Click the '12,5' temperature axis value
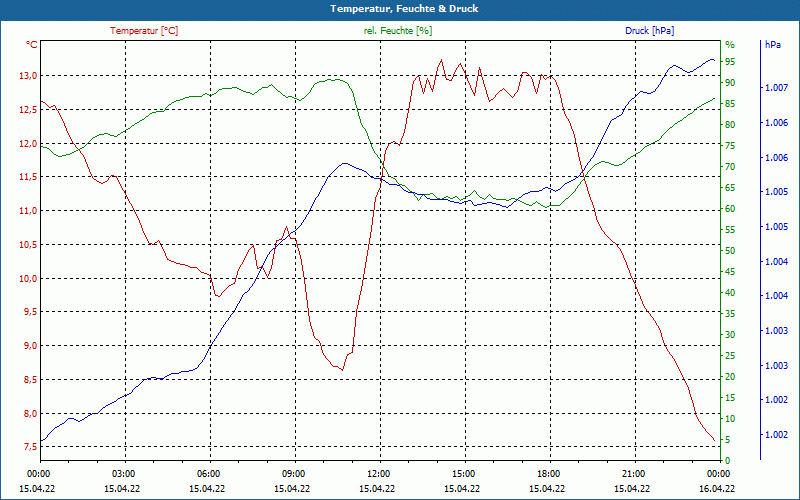This screenshot has height=500, width=800. pyautogui.click(x=29, y=110)
